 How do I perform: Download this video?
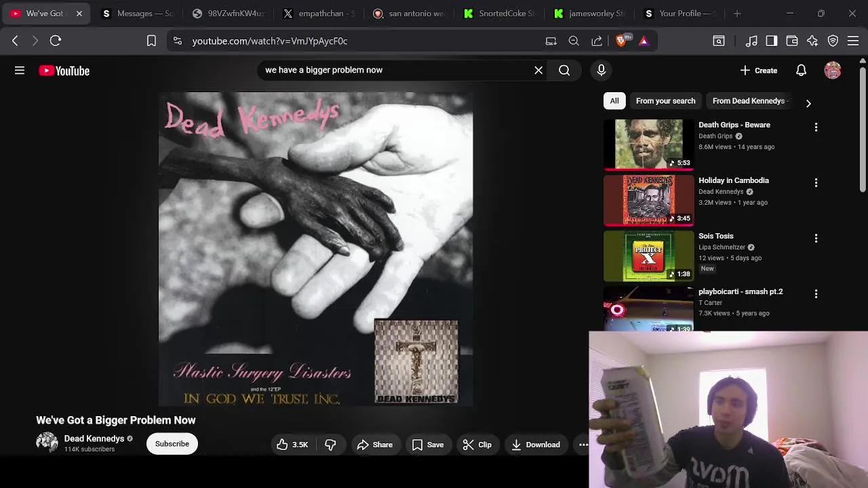point(536,445)
